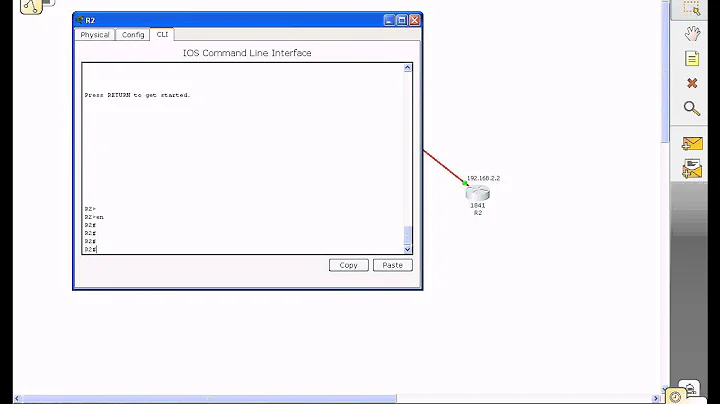
Task: Click the 192.168.2.2 label
Action: click(484, 178)
